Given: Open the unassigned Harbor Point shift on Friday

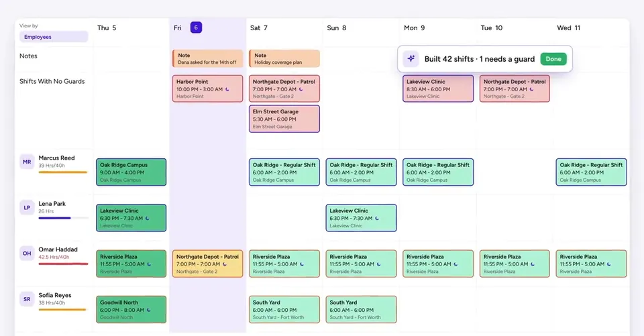Looking at the screenshot, I should click(x=207, y=89).
